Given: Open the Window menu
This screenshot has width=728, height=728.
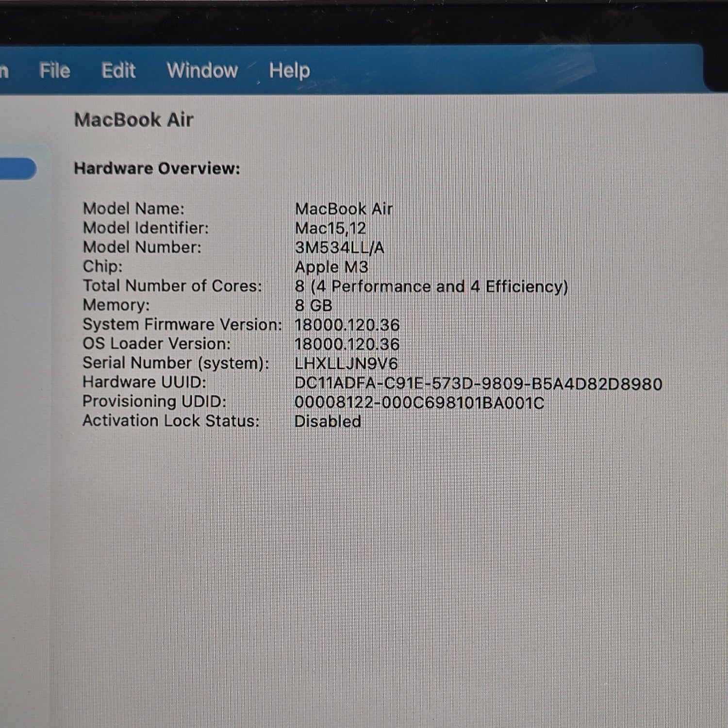Looking at the screenshot, I should pyautogui.click(x=202, y=71).
